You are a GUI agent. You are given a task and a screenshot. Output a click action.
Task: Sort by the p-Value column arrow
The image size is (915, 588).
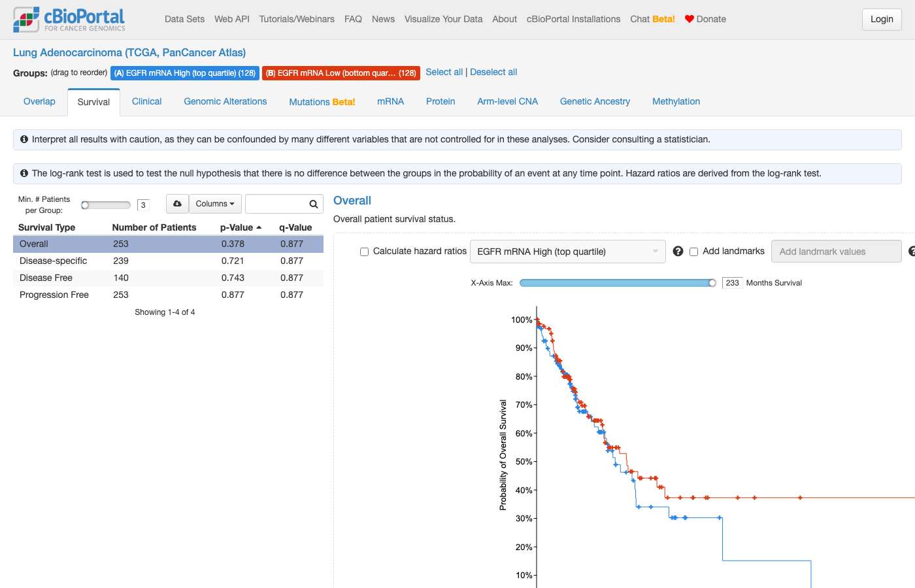259,227
